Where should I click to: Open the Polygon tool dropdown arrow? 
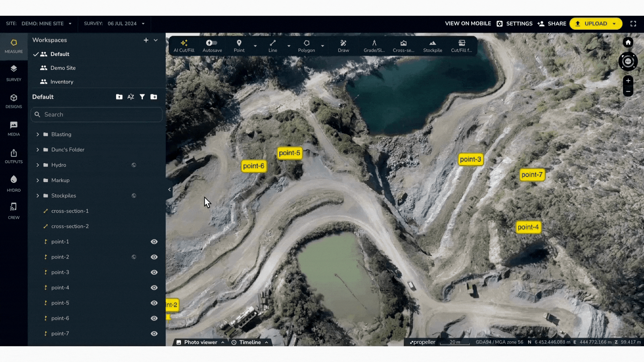(x=322, y=46)
